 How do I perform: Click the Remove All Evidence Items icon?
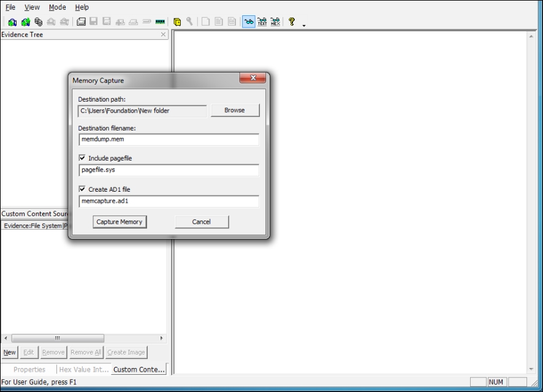click(64, 22)
